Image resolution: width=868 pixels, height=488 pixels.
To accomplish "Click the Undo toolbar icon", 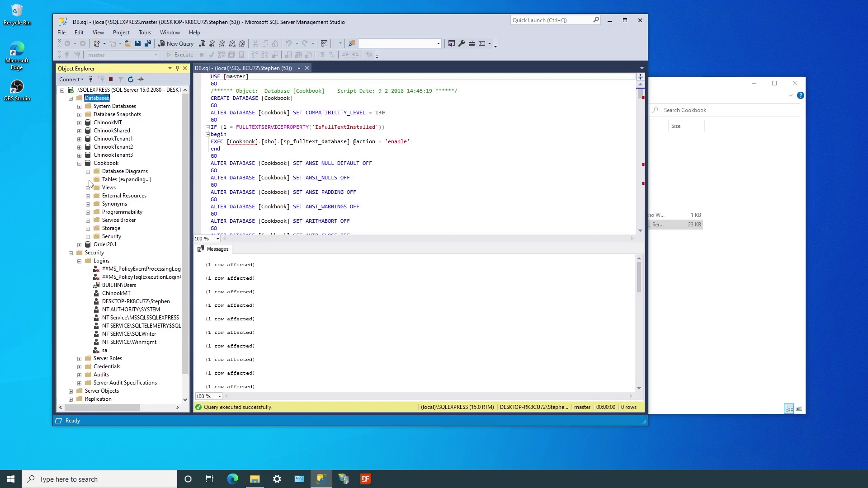I will [x=288, y=43].
